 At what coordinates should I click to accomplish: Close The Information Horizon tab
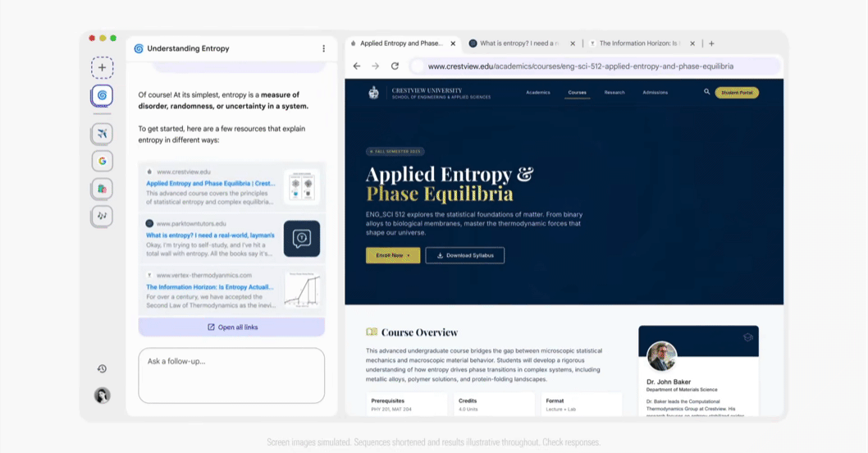pos(692,43)
